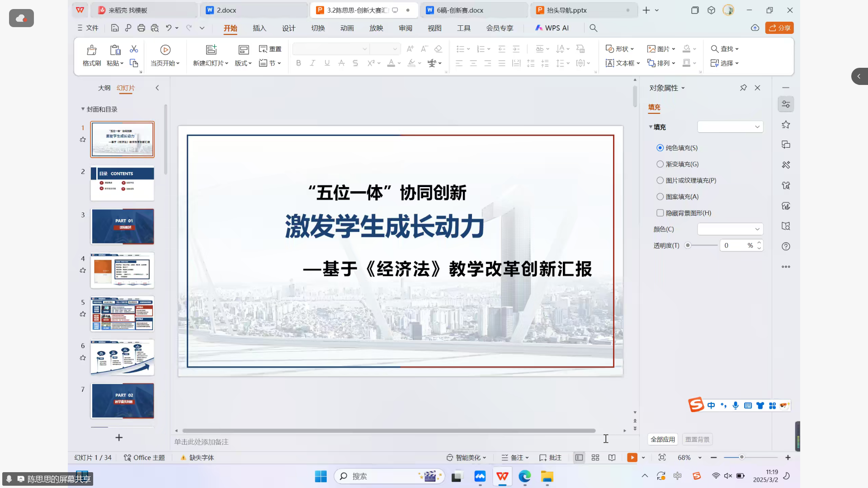
Task: Insert a new slide with 新建幻灯片
Action: [x=210, y=55]
